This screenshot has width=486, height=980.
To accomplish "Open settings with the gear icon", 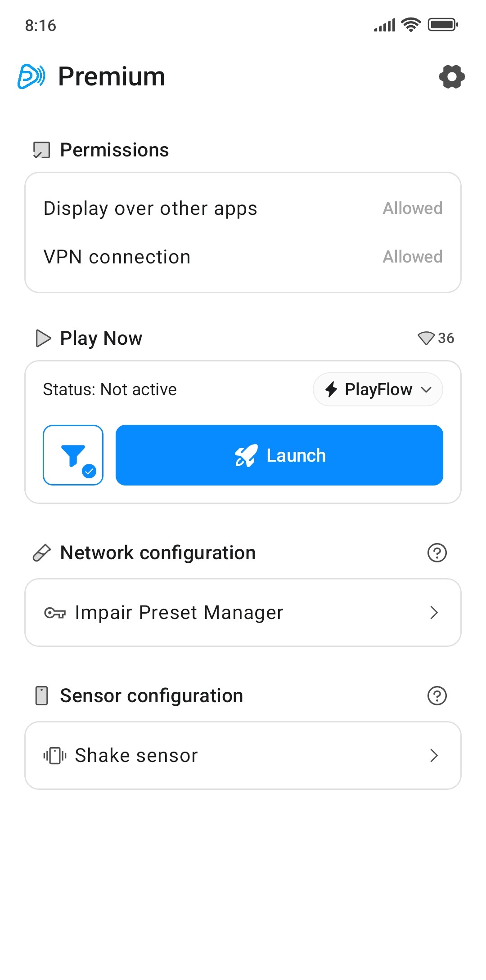I will click(452, 76).
